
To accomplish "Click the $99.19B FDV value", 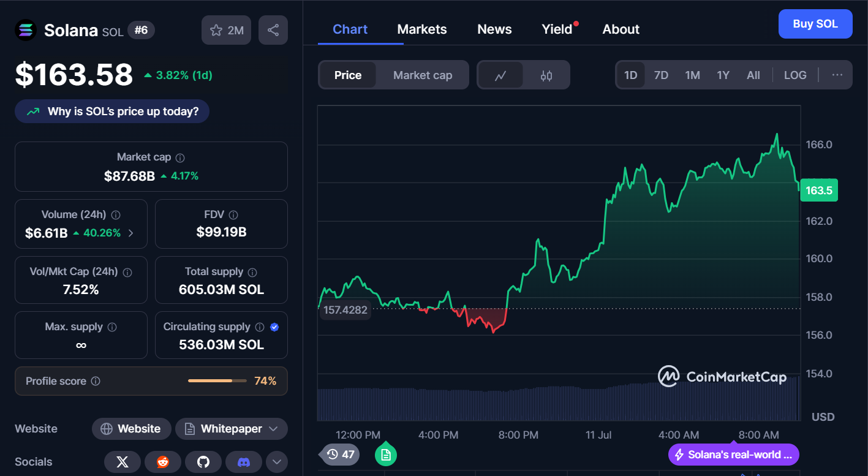I will pos(221,232).
